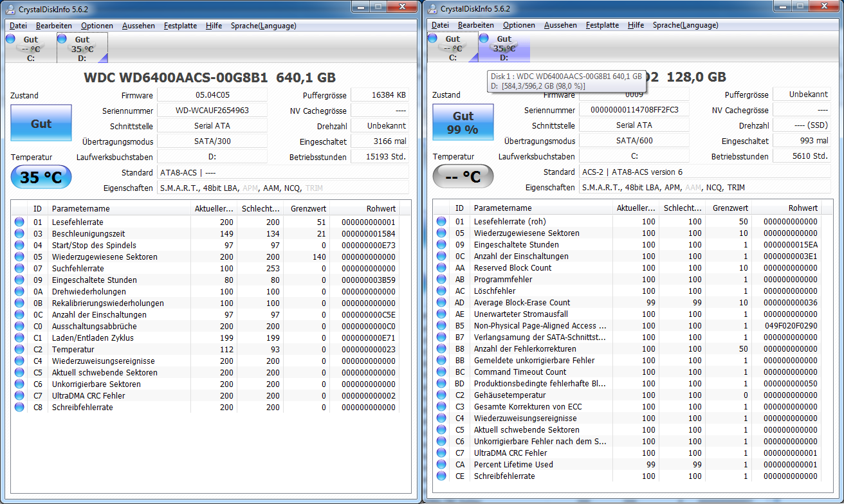Open Datei menu in left window
The height and width of the screenshot is (504, 844).
pyautogui.click(x=18, y=26)
